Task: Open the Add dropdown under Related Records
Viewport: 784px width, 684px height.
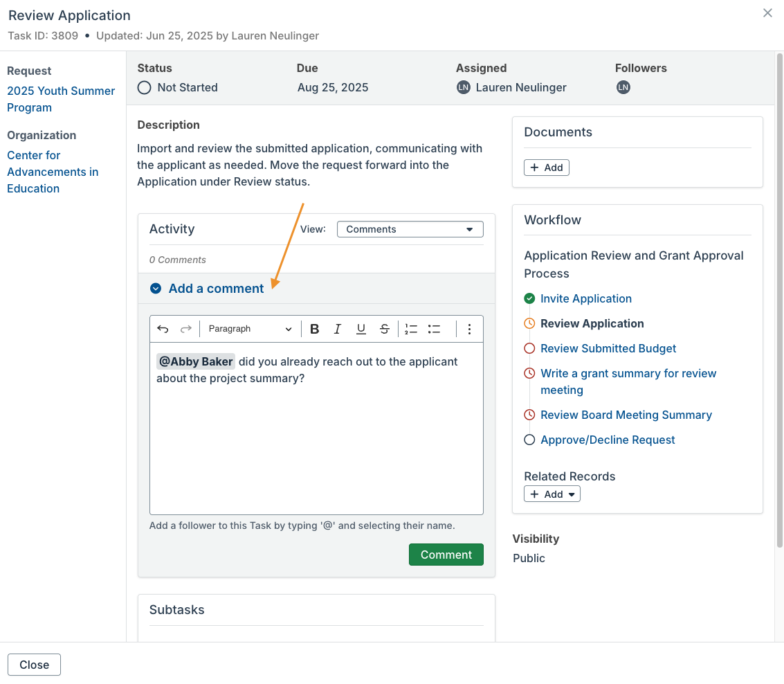Action: click(551, 494)
